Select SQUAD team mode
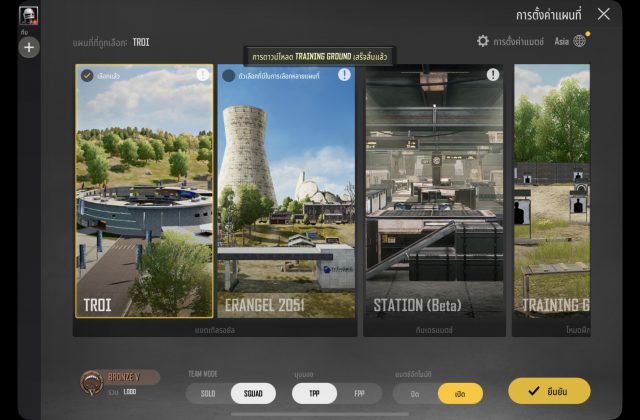The width and height of the screenshot is (640, 420). [x=253, y=393]
